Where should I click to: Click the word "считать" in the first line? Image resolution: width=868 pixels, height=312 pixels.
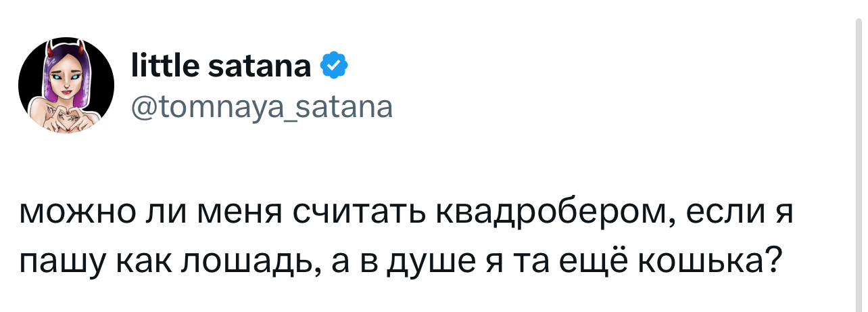(x=358, y=213)
